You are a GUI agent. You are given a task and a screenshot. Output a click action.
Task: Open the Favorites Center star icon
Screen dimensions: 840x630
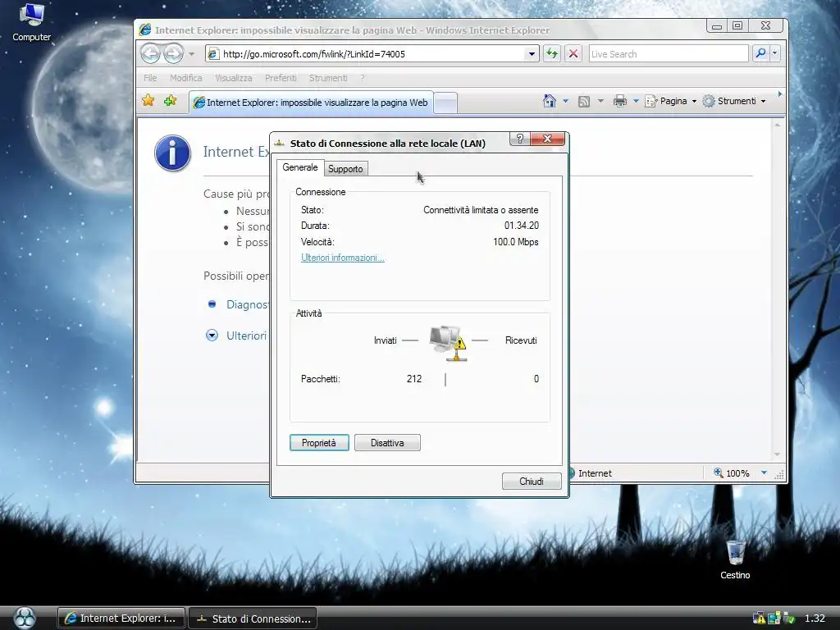[x=148, y=101]
